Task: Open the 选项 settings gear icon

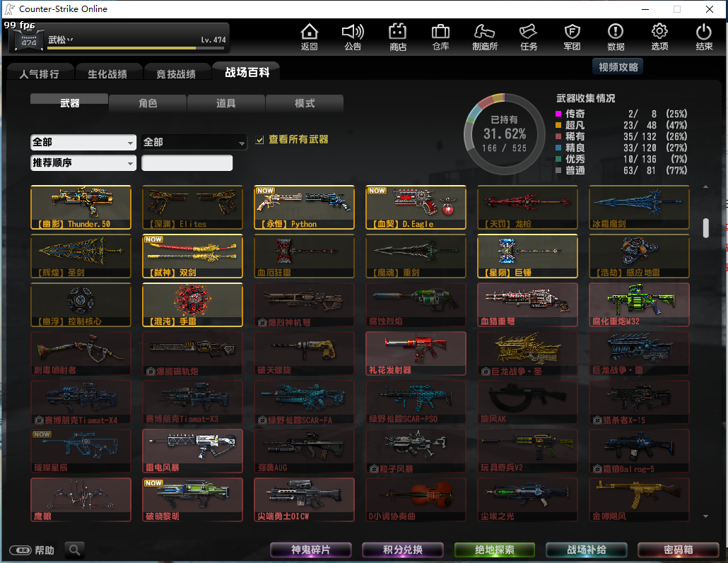Action: click(x=659, y=36)
